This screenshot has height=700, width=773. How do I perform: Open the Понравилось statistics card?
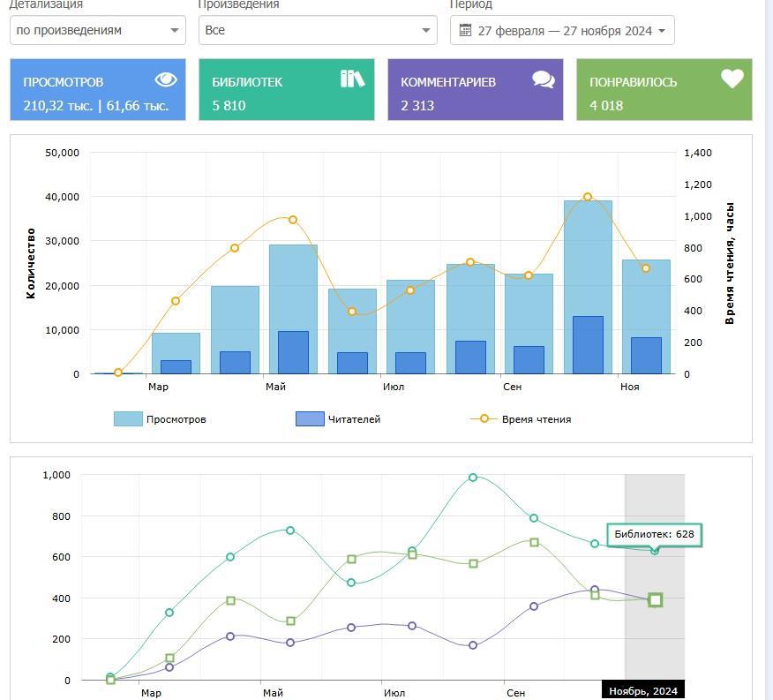[664, 90]
